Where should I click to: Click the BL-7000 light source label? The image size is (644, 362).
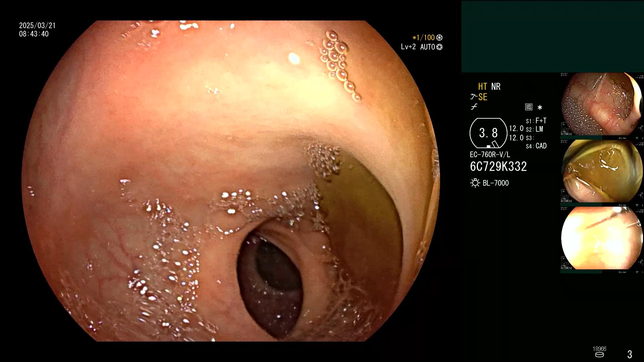click(x=495, y=183)
